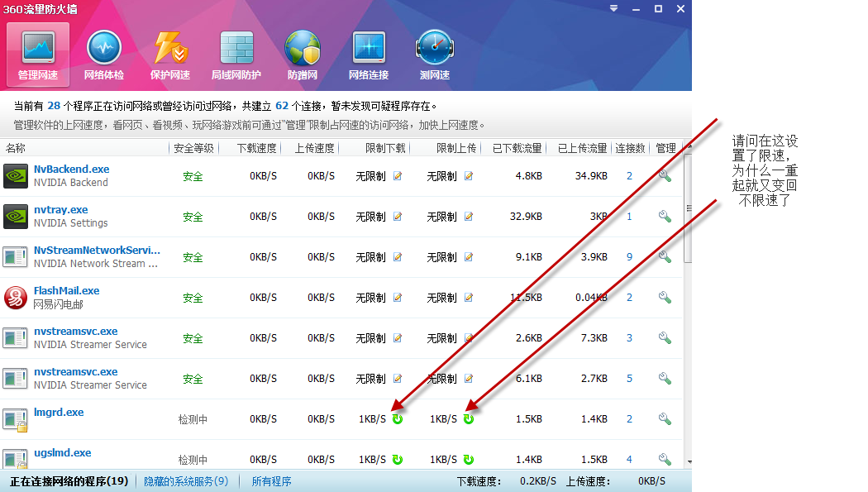The height and width of the screenshot is (492, 868).
Task: Open the lmgrd.exe program name link
Action: pos(59,413)
